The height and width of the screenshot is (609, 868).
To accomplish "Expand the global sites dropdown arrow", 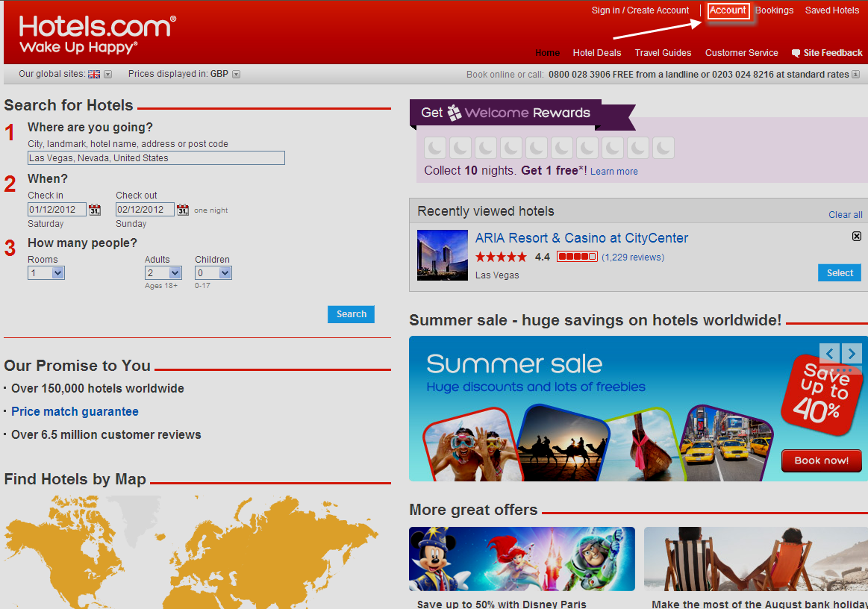I will (x=108, y=74).
